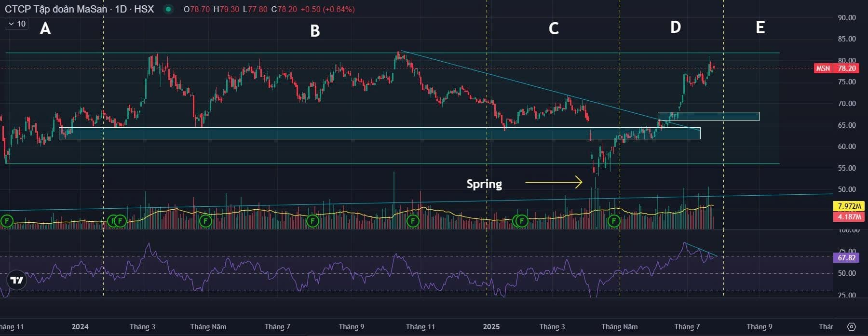
Task: Select the phase B text label
Action: 315,31
